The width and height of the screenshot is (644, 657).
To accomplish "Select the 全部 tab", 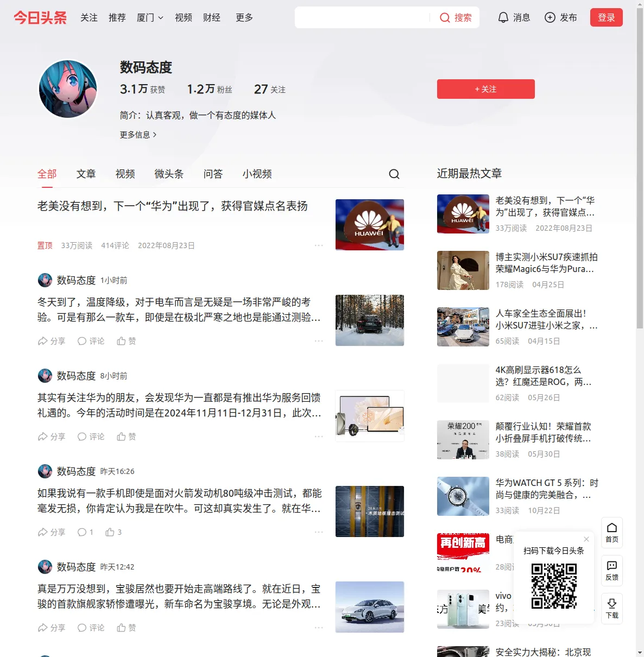I will point(47,174).
